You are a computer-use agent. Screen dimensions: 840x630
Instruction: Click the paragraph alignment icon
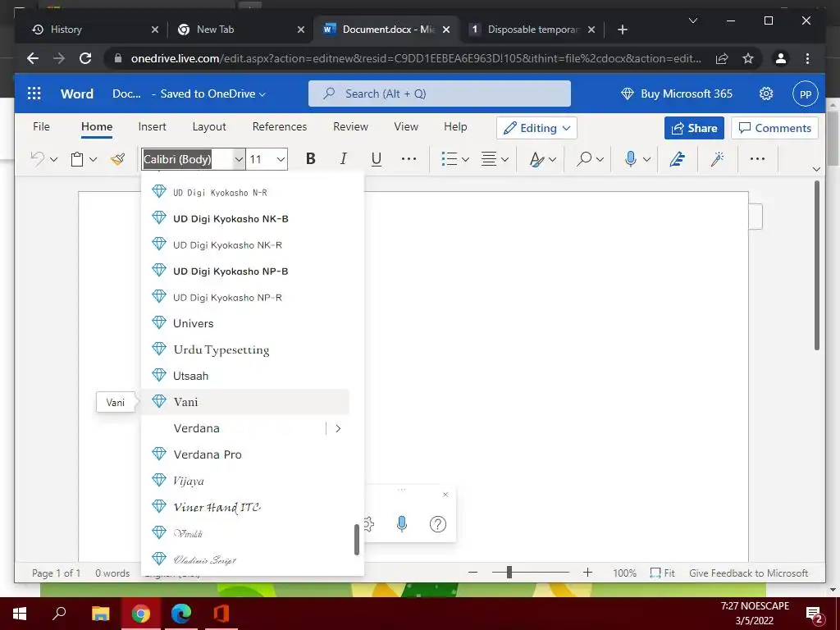pyautogui.click(x=489, y=159)
